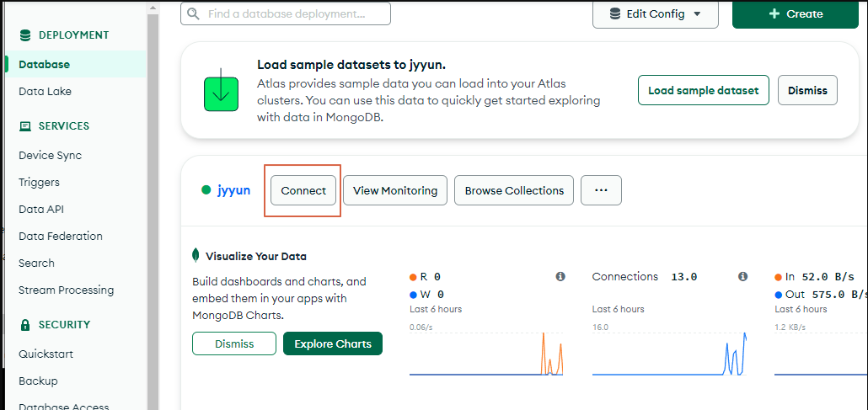Click the jyyun cluster name link
Viewport: 868px width, 410px height.
(234, 190)
